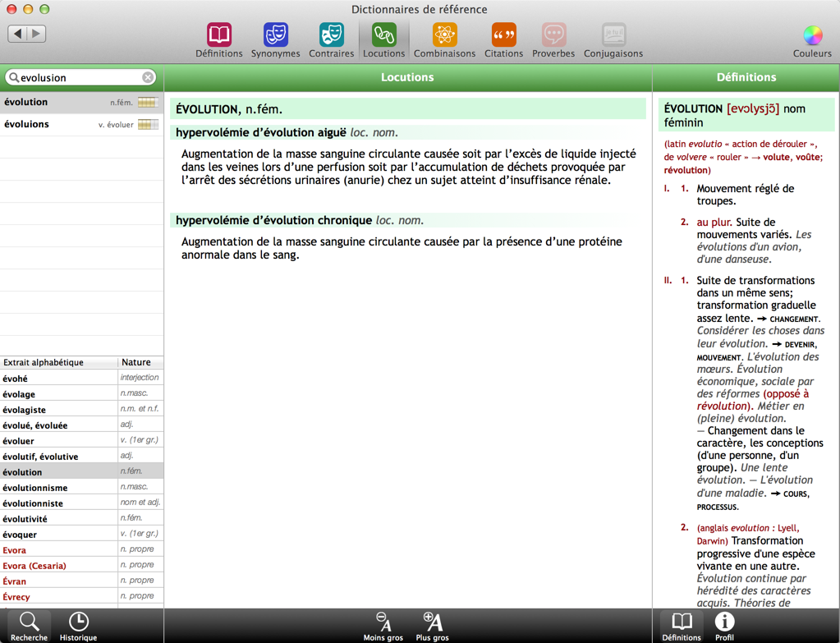Show the Historique panel
Image resolution: width=840 pixels, height=643 pixels.
pyautogui.click(x=78, y=626)
